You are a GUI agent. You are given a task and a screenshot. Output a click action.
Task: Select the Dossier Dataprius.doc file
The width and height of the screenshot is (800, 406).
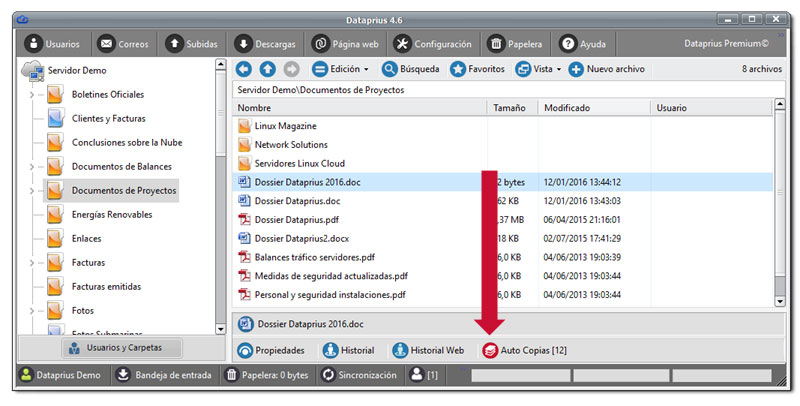click(x=297, y=201)
